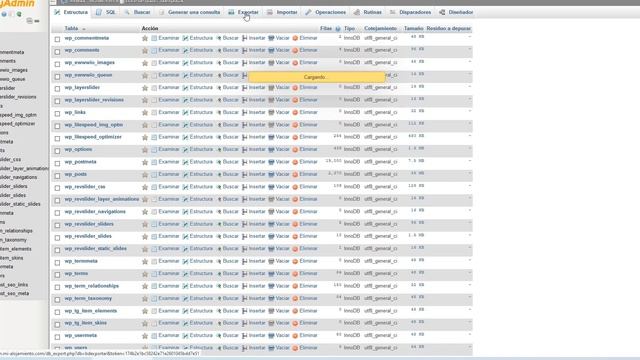Tick checkbox for wp_terms table
640x360 pixels.
(x=57, y=275)
